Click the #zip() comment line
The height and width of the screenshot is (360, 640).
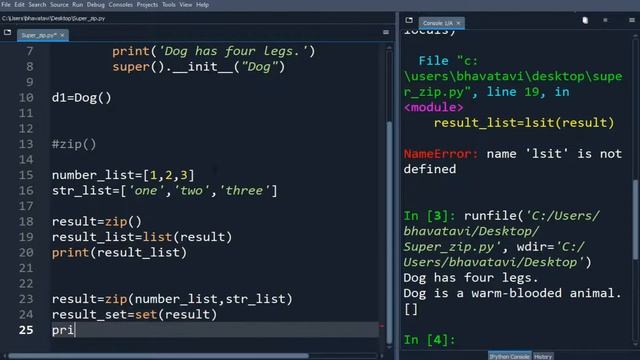(74, 144)
